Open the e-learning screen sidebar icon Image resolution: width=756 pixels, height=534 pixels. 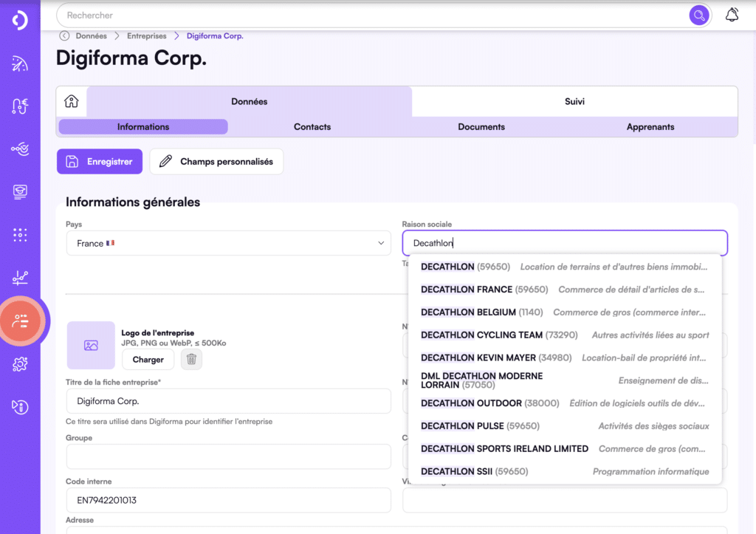(x=20, y=191)
